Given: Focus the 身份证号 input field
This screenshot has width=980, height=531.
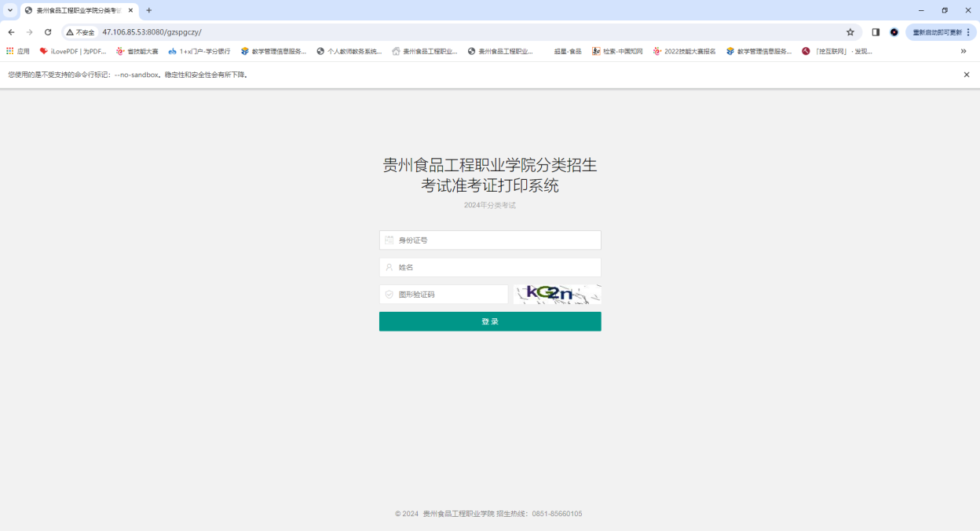Looking at the screenshot, I should [490, 240].
